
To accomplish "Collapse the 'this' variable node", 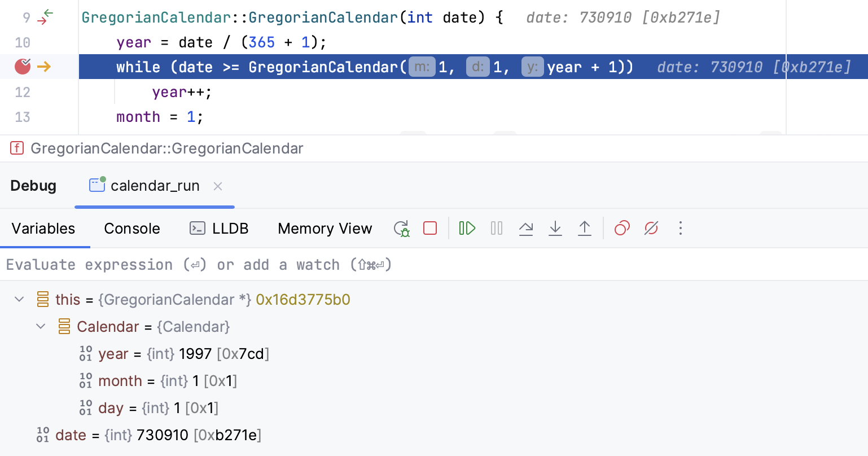I will tap(19, 299).
